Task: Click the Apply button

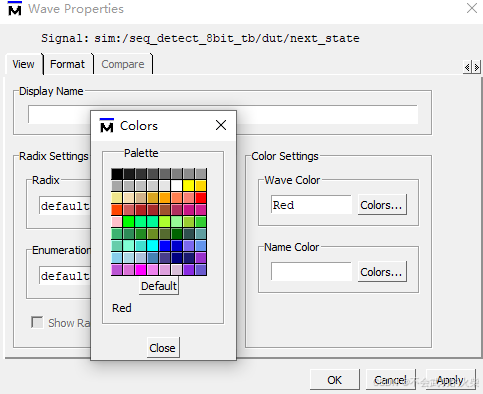Action: [450, 379]
